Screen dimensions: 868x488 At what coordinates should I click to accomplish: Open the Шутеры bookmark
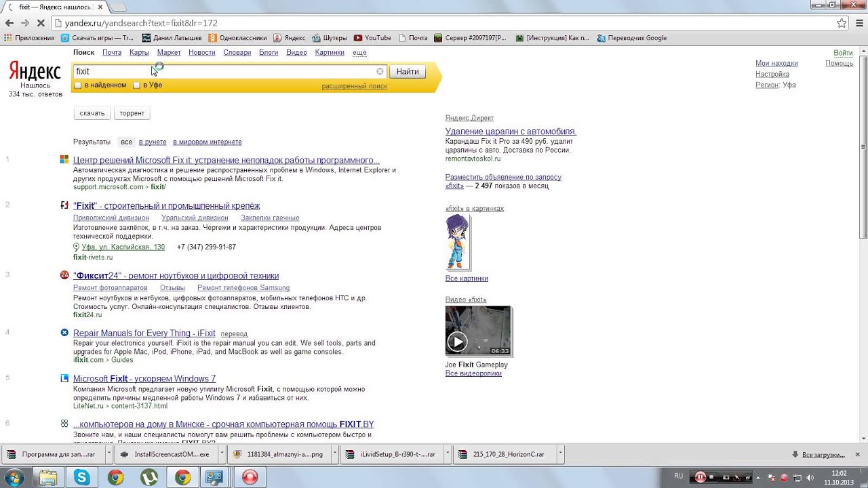point(330,38)
